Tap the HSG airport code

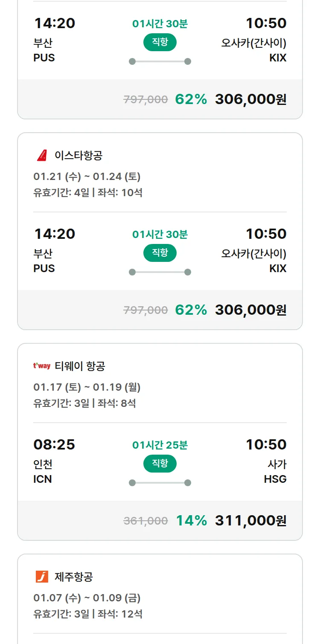pos(275,479)
